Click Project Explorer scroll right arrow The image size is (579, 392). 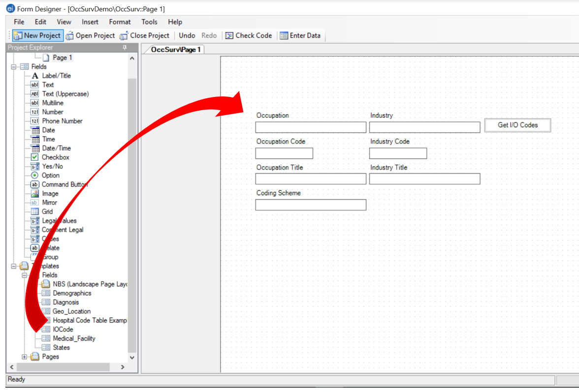point(123,367)
